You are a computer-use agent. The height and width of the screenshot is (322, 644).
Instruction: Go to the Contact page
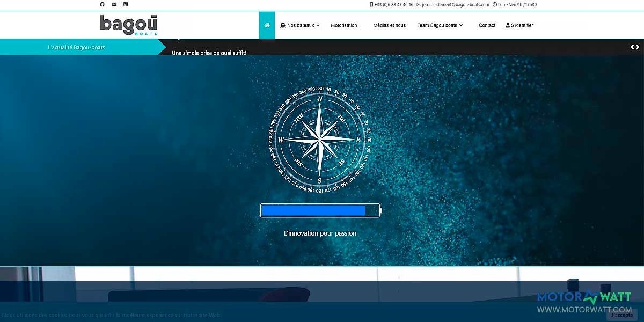coord(487,25)
